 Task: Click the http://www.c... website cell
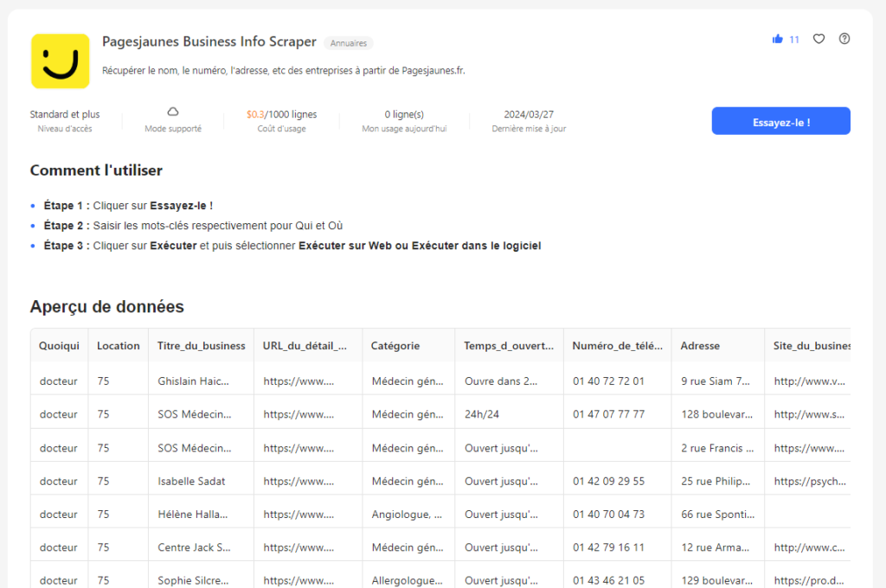809,547
